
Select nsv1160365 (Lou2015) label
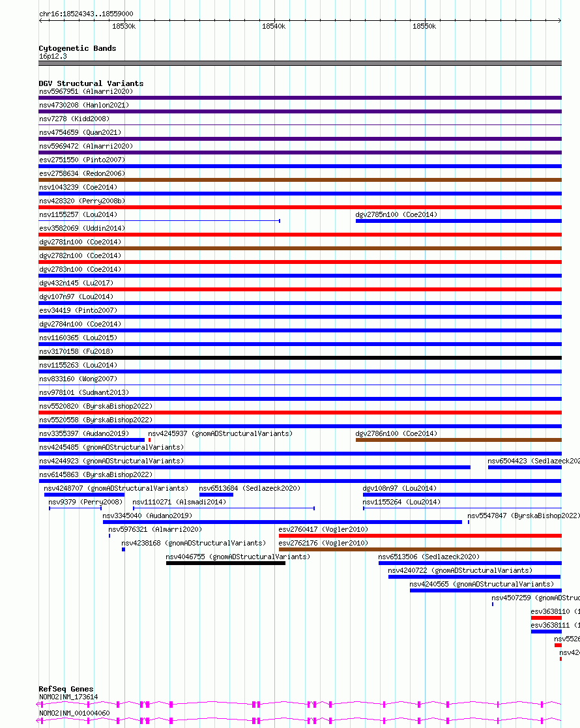78,338
